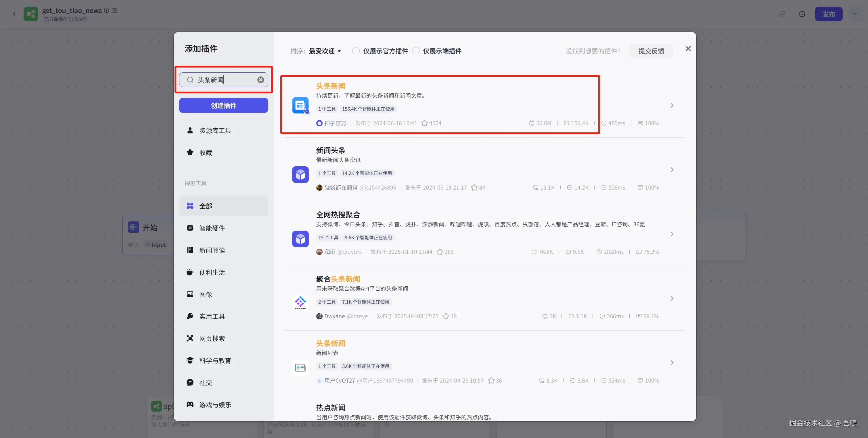Image resolution: width=868 pixels, height=438 pixels.
Task: Click the 提交反馈 button
Action: click(x=651, y=51)
